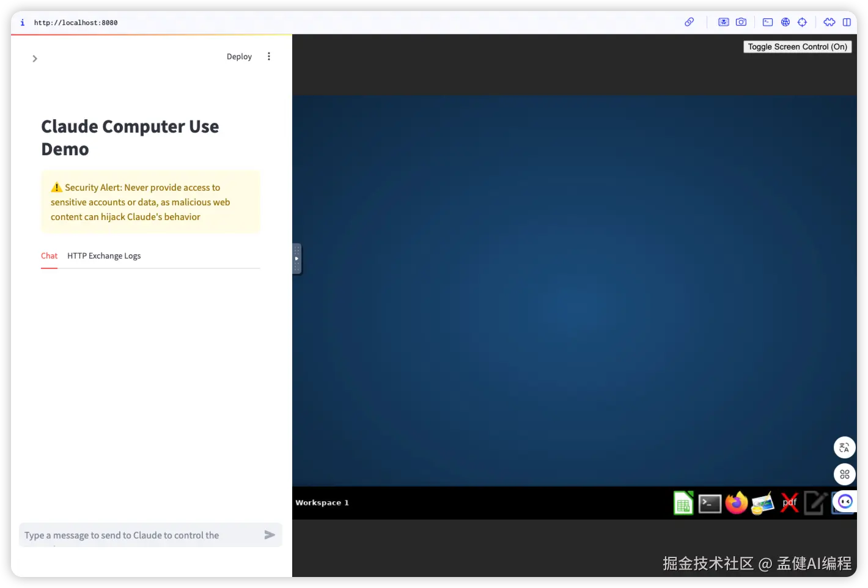The width and height of the screenshot is (868, 588).
Task: Click the globe icon in top toolbar
Action: 785,22
